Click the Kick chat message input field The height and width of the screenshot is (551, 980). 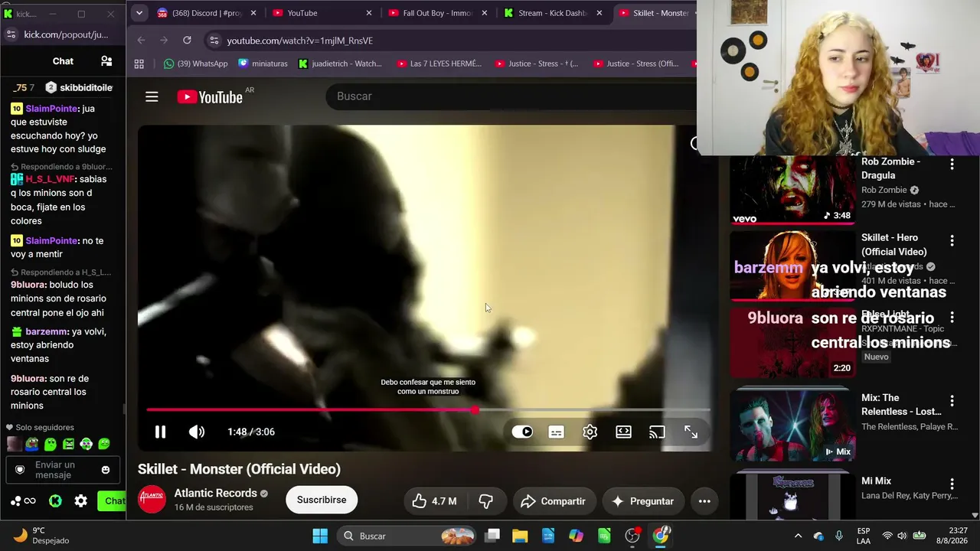coord(63,470)
